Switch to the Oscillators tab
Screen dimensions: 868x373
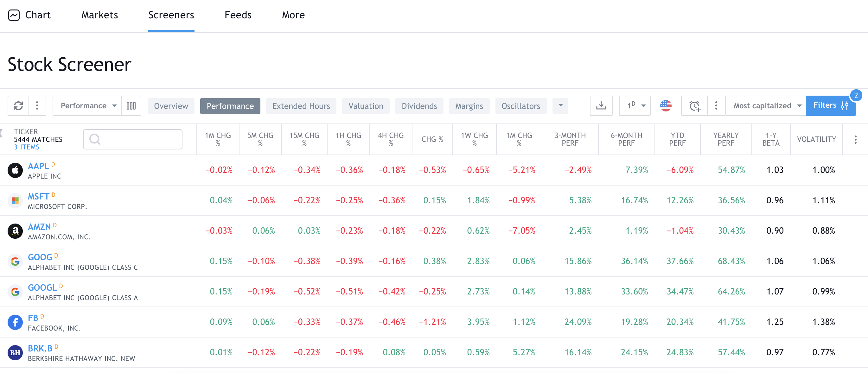tap(520, 106)
